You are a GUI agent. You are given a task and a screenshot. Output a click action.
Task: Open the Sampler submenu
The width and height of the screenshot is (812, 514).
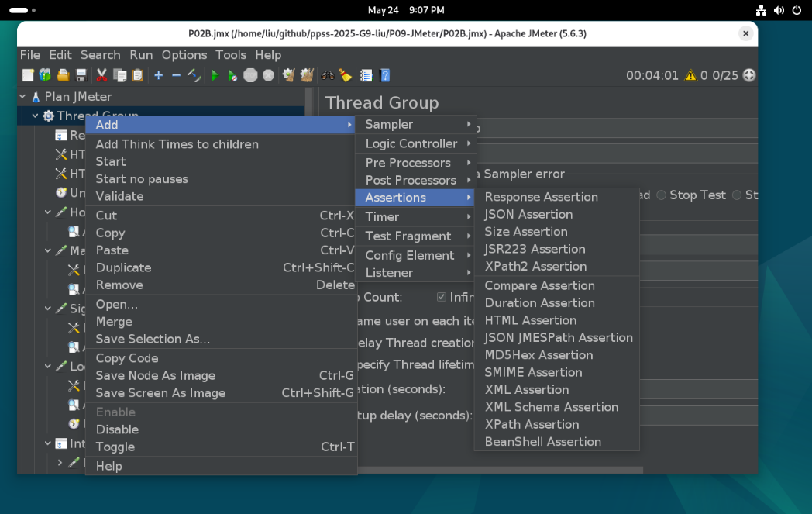[x=416, y=124]
